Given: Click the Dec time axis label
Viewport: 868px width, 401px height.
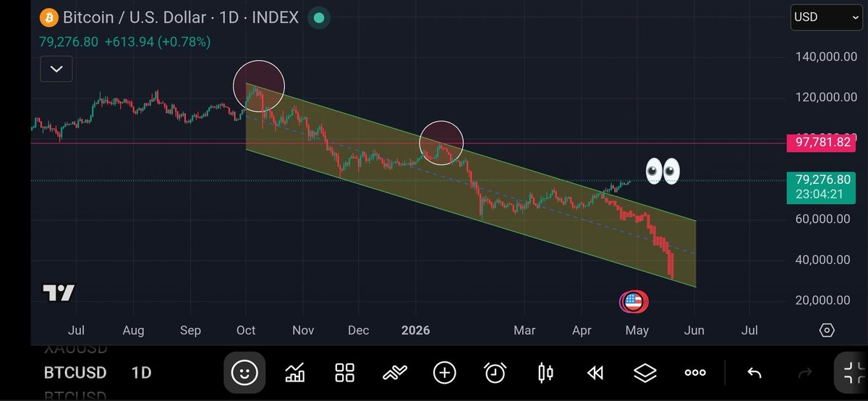Looking at the screenshot, I should pos(358,330).
